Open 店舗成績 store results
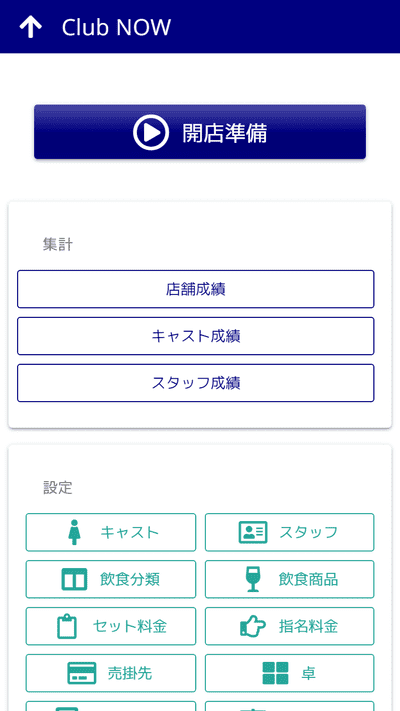Screen dimensions: 400x711 click(x=195, y=289)
